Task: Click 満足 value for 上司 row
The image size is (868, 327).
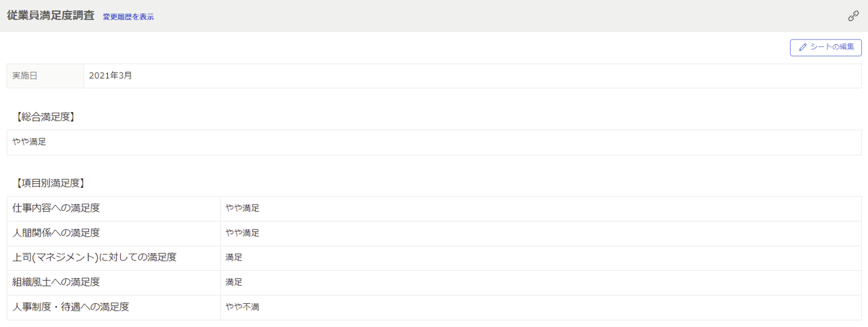Action: [x=234, y=257]
